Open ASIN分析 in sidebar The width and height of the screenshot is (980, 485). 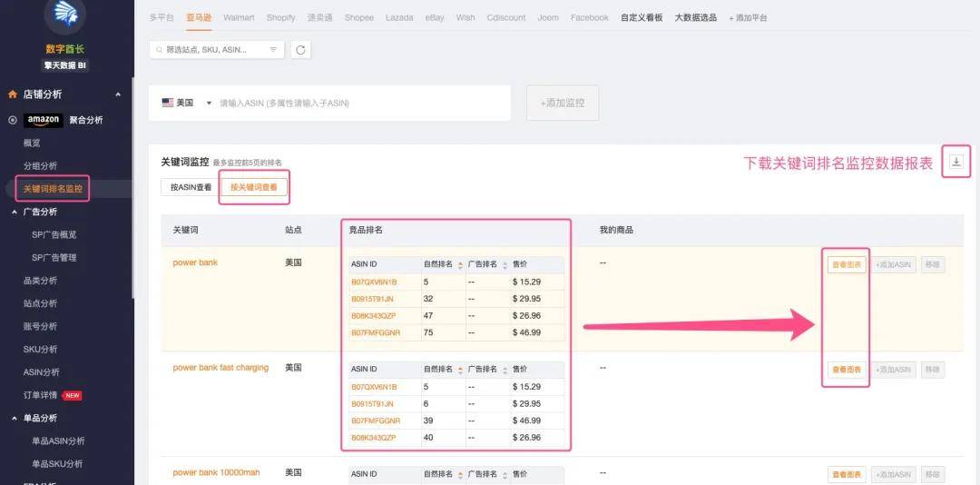[x=41, y=372]
